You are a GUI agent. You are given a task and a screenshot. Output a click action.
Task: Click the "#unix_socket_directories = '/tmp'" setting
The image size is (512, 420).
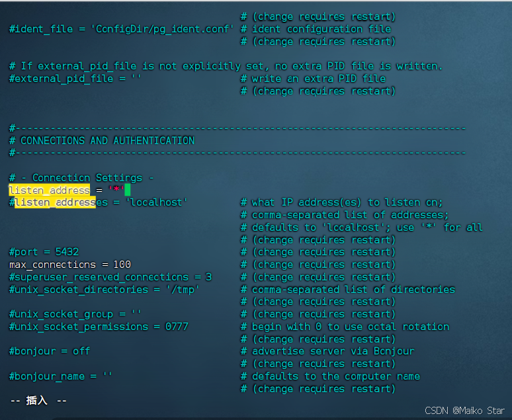104,290
